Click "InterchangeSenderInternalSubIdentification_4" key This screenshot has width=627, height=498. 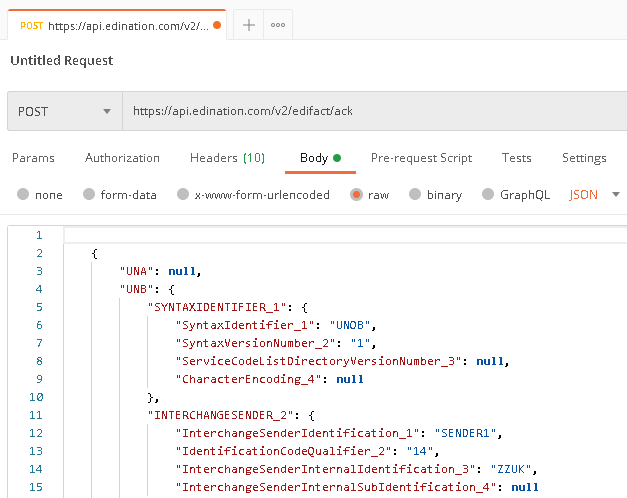[336, 487]
